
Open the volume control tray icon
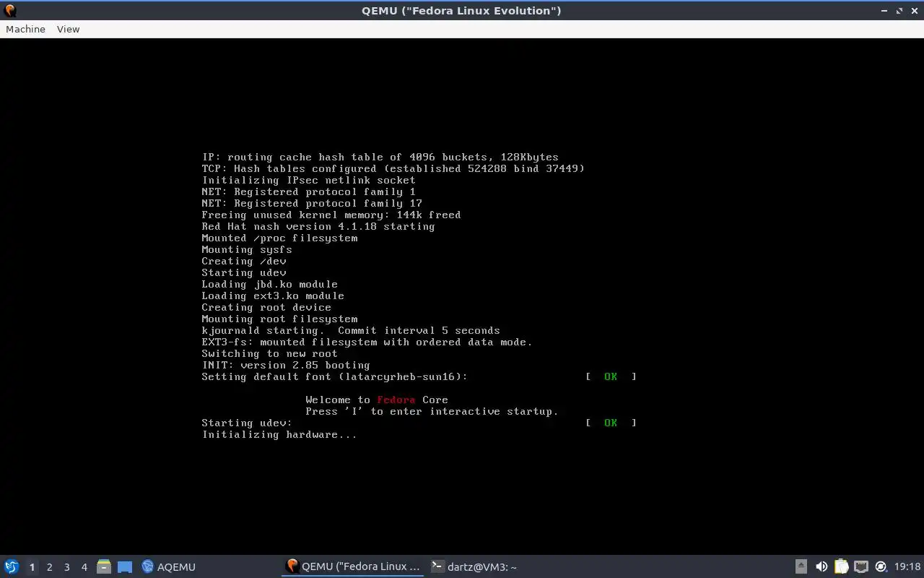821,566
